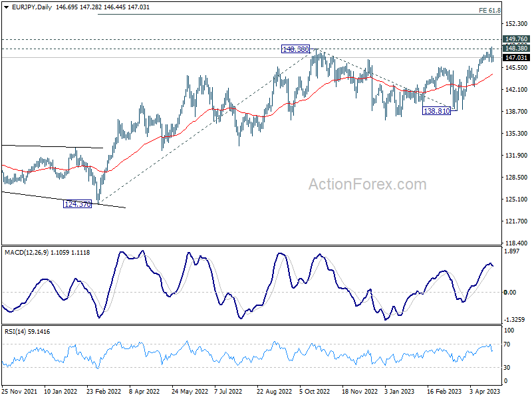Click the 7 Jul 2022 date label
Viewport: 532px width, 399px height.
tap(228, 391)
